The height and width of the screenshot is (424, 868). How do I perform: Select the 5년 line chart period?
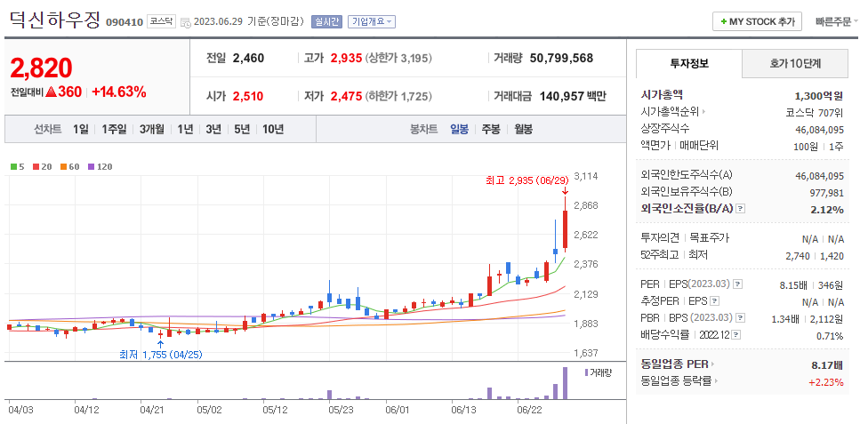click(x=242, y=129)
